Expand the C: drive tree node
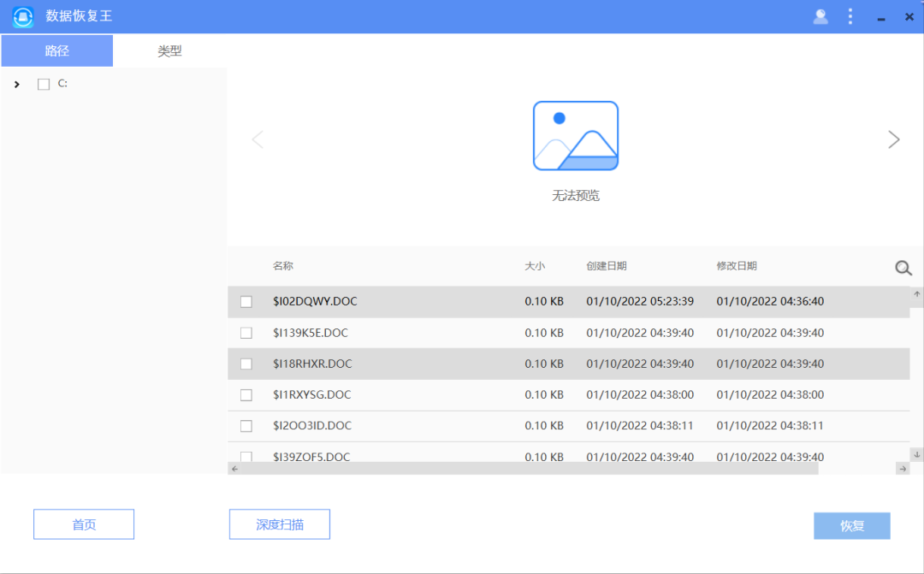924x574 pixels. point(17,84)
